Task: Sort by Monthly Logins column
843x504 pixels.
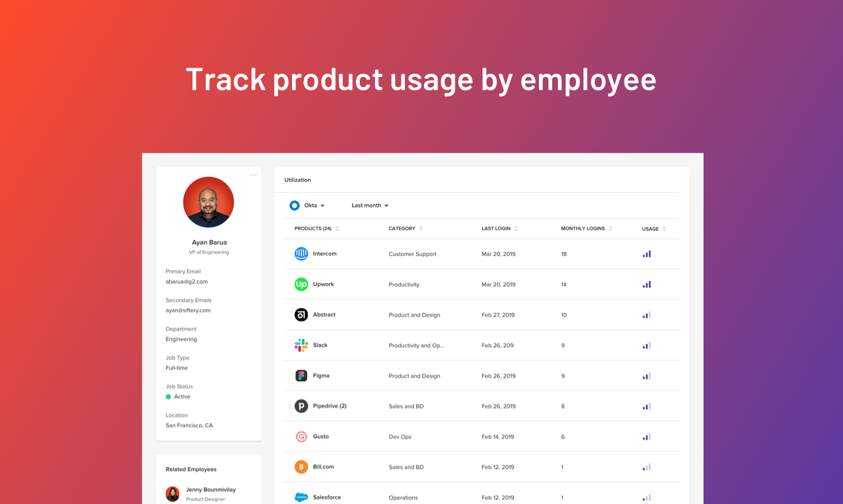Action: (587, 229)
